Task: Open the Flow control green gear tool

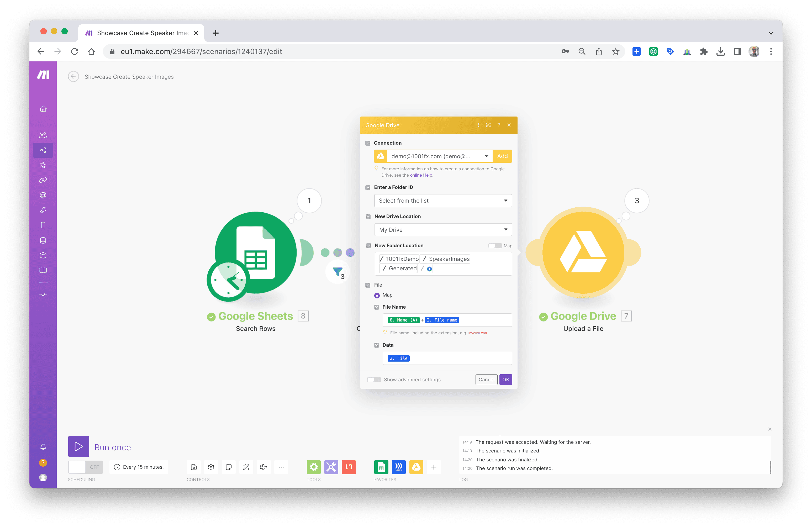Action: point(313,467)
